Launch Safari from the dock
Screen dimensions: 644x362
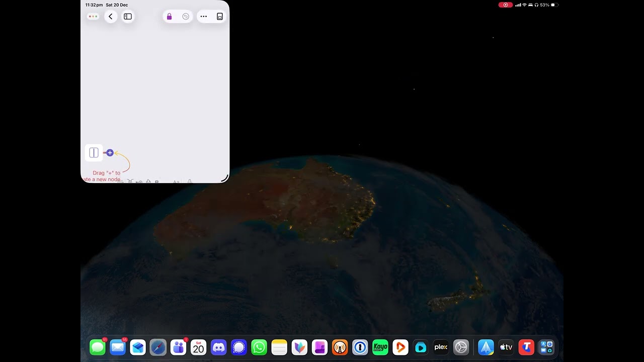click(158, 347)
